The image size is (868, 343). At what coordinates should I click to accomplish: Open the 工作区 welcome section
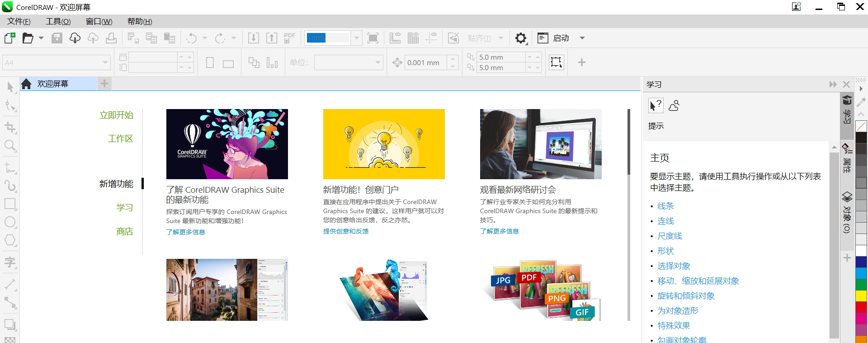point(120,138)
